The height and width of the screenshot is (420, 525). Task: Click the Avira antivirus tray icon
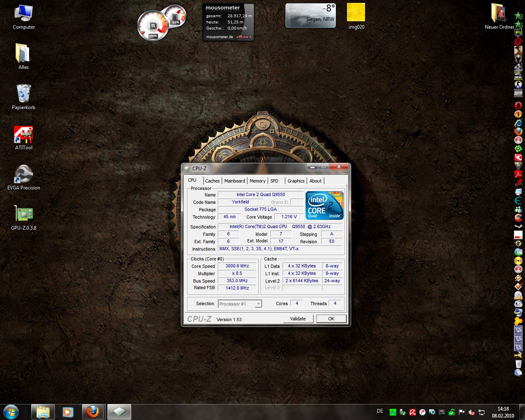point(413,412)
